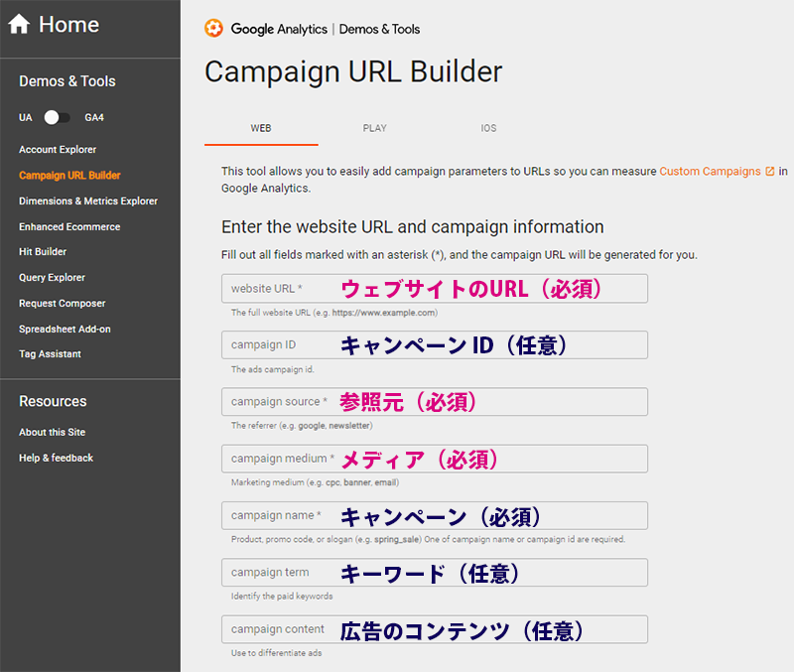The height and width of the screenshot is (672, 794).
Task: Click the Home title link
Action: click(68, 24)
